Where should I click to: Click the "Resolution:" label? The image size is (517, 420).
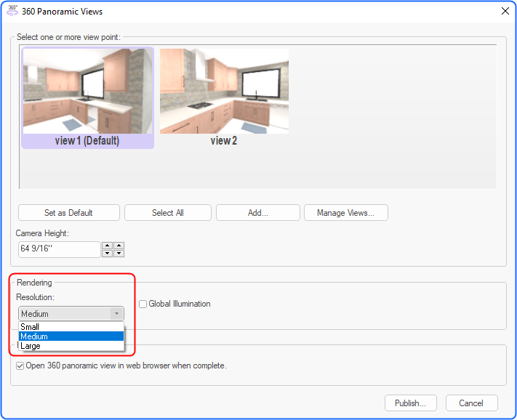pyautogui.click(x=36, y=297)
